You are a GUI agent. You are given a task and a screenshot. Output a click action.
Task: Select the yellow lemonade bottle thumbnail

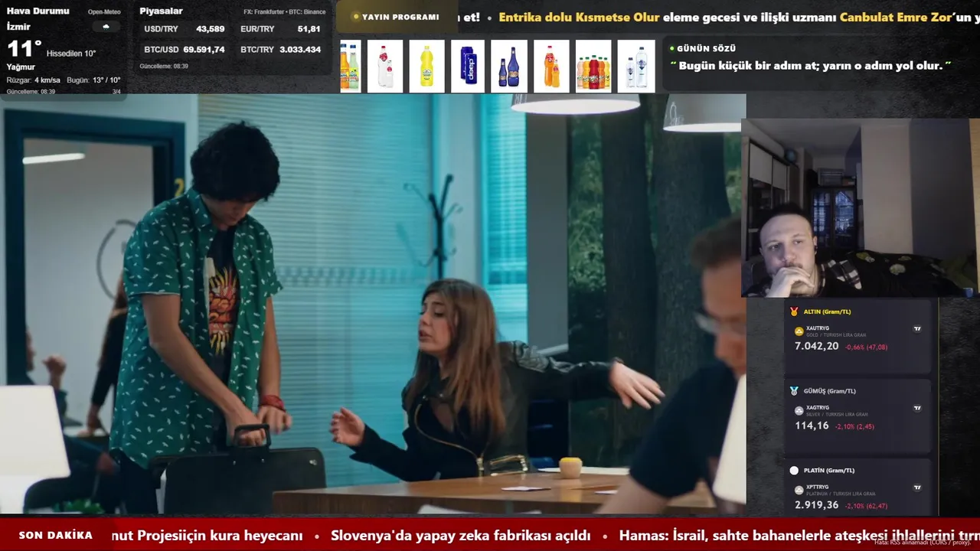coord(426,66)
